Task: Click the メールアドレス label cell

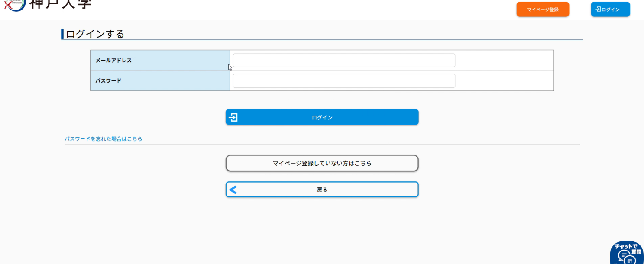Action: (x=160, y=61)
